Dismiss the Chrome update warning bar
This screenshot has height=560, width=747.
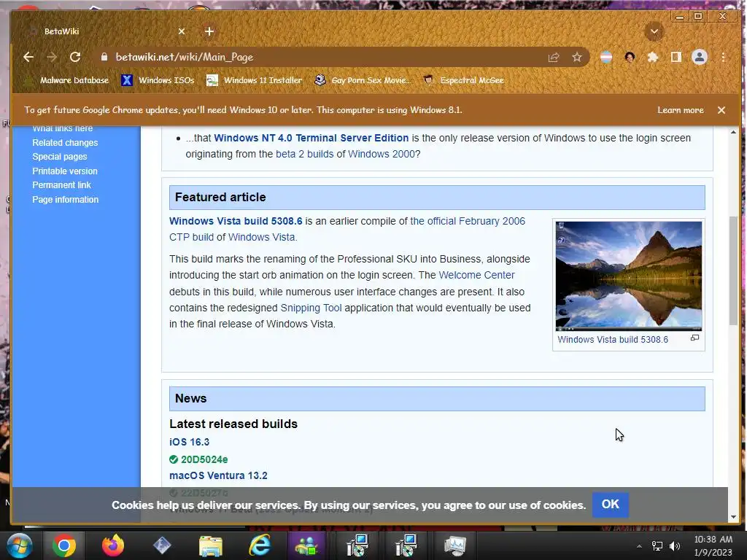tap(721, 110)
